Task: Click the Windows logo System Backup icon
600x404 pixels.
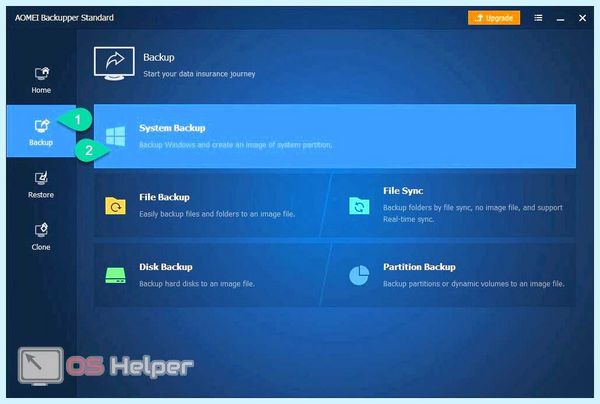Action: tap(116, 136)
